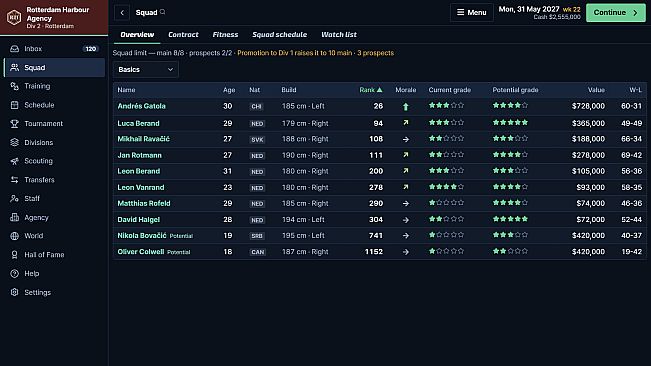The width and height of the screenshot is (651, 366).
Task: Click Leon Vanrand's current grade stars
Action: pyautogui.click(x=446, y=187)
